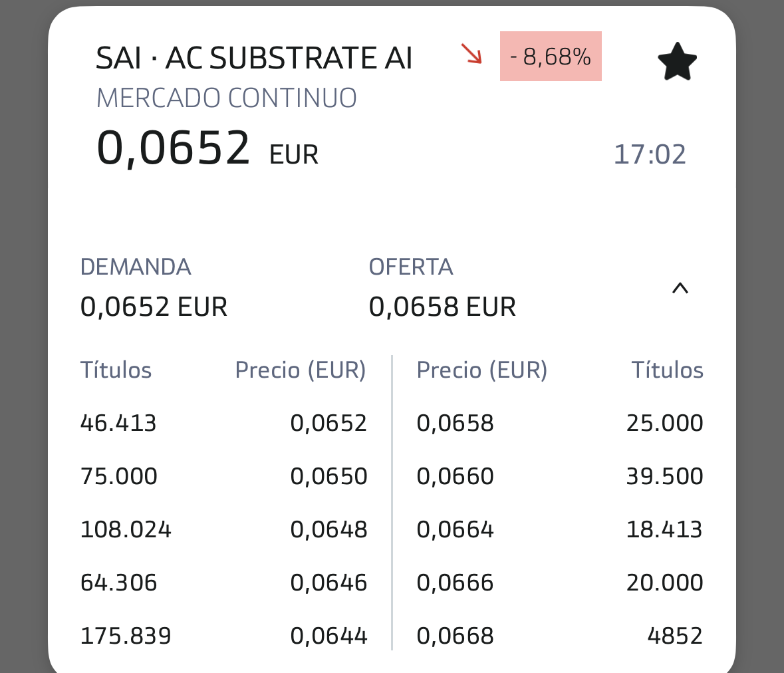Select ask row with 18.413 títulos
784x673 pixels.
coord(664,529)
